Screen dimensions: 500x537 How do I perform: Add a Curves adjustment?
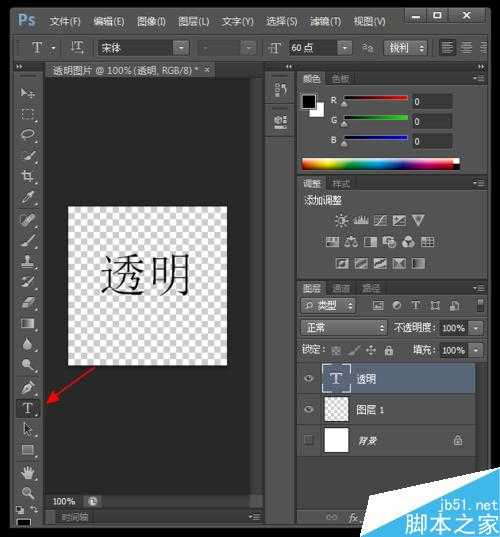point(380,220)
